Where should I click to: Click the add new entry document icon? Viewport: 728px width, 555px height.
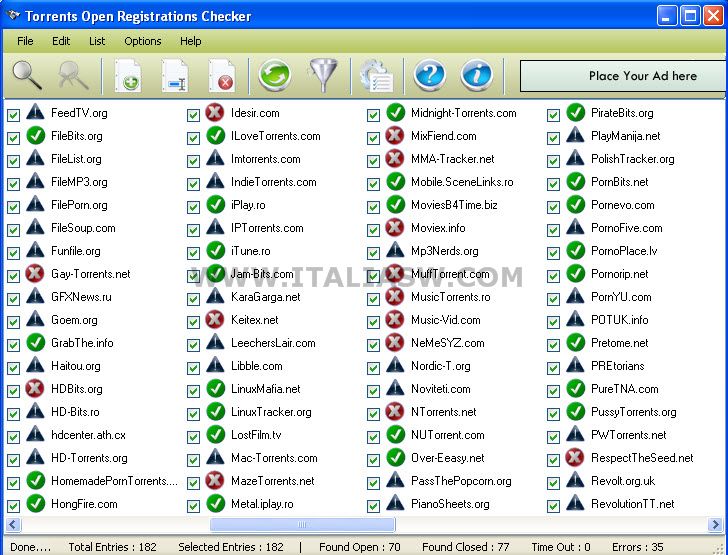pyautogui.click(x=128, y=75)
